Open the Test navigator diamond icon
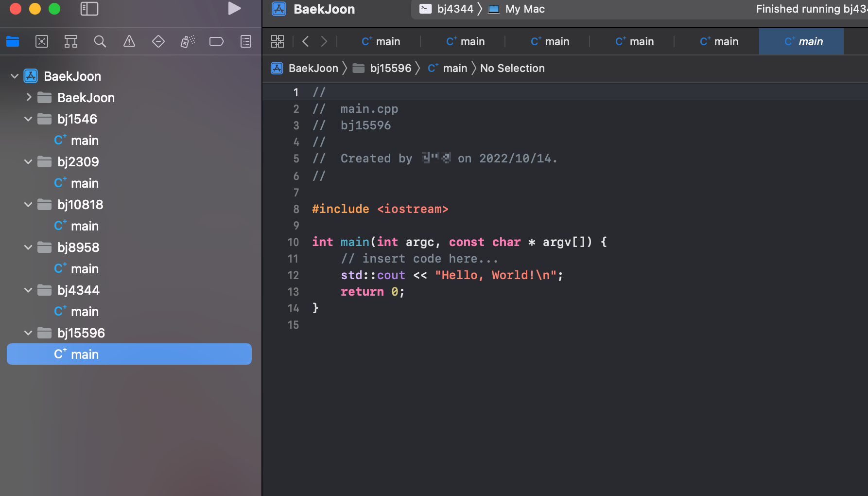The width and height of the screenshot is (868, 496). click(158, 41)
